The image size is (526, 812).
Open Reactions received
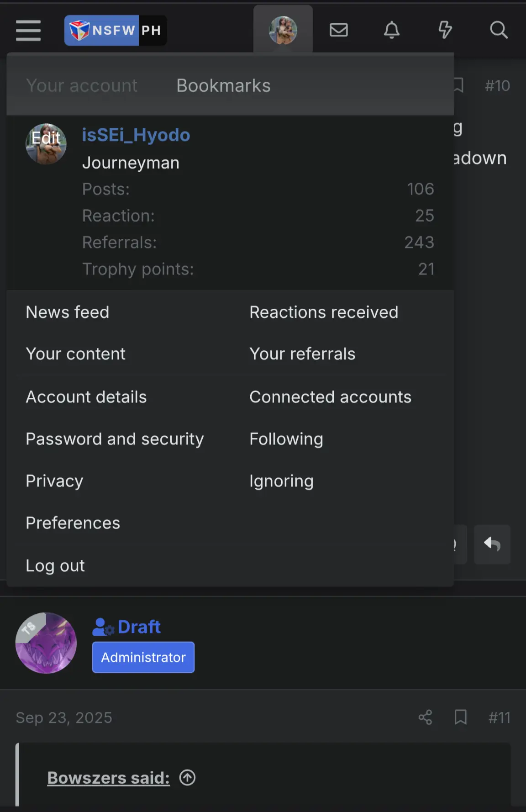pyautogui.click(x=324, y=312)
